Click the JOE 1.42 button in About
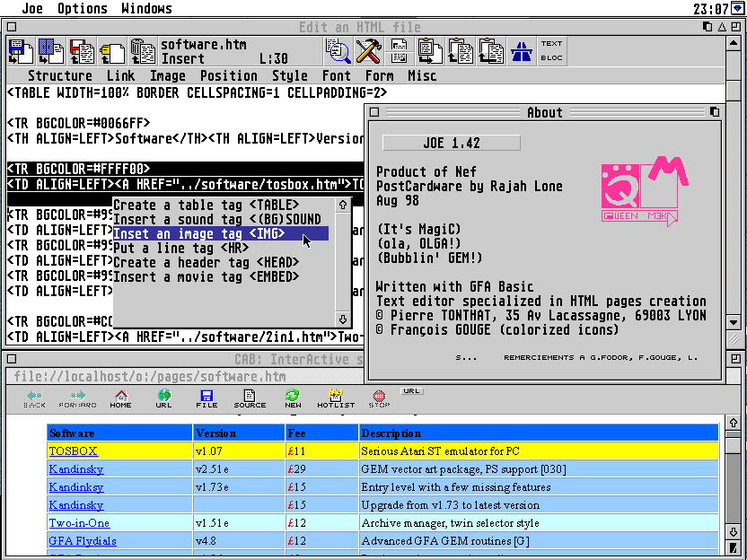The height and width of the screenshot is (560, 747). tap(451, 143)
